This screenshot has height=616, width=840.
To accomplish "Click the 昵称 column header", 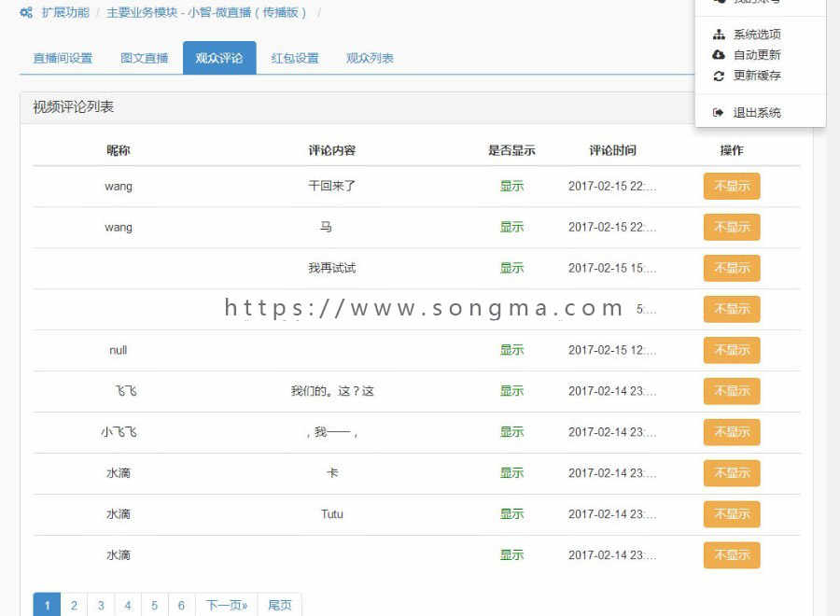I will [119, 150].
